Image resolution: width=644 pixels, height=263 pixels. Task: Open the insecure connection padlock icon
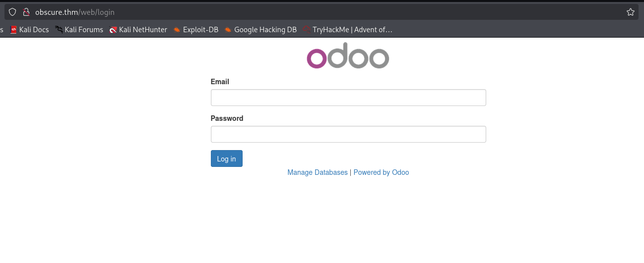[x=26, y=12]
